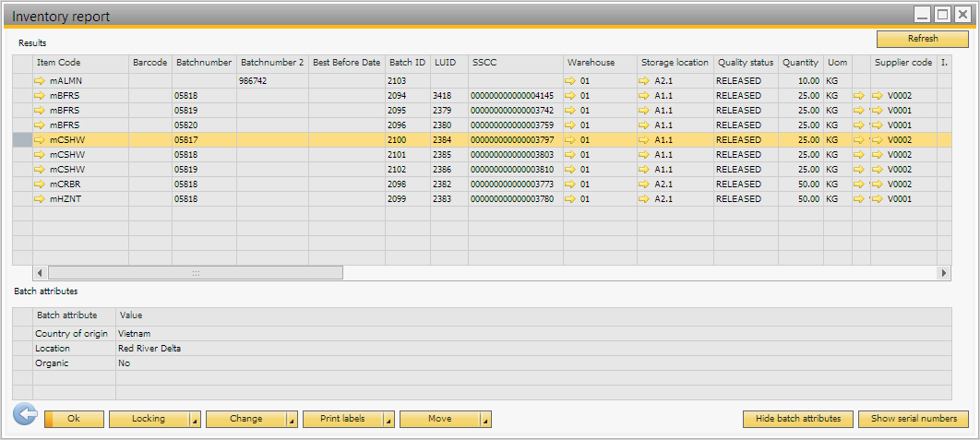The width and height of the screenshot is (980, 440).
Task: Open storage location A1.1 arrow for batch 05820
Action: 644,125
